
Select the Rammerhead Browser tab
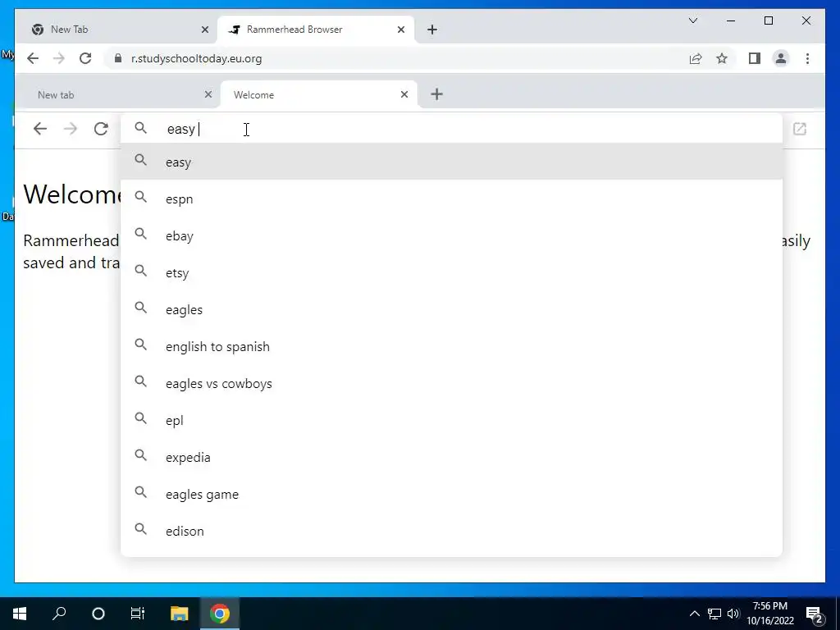coord(316,30)
